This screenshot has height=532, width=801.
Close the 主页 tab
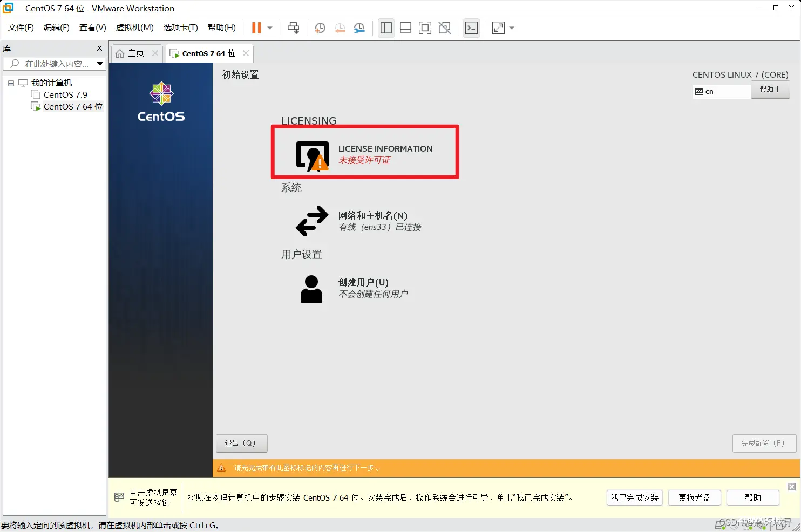155,53
